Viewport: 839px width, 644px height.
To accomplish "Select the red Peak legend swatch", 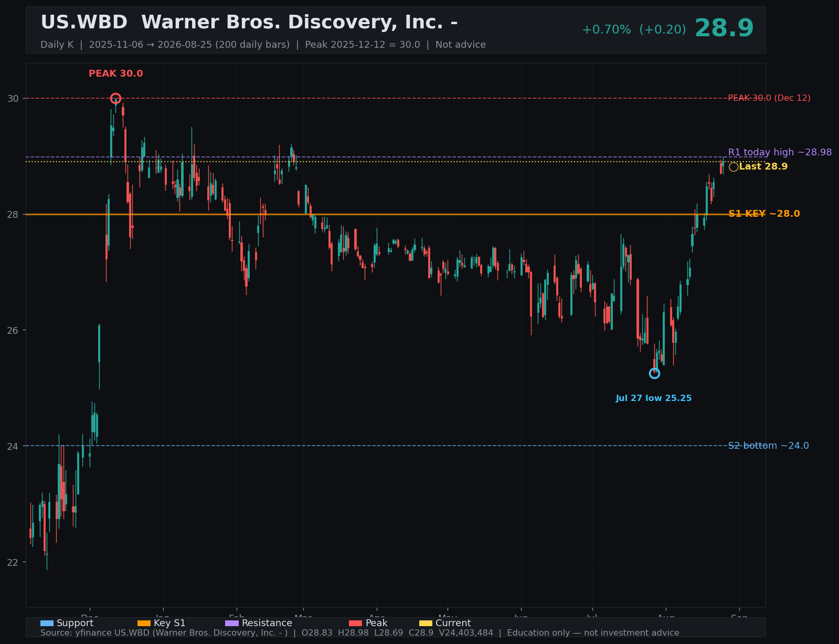I will click(x=355, y=623).
